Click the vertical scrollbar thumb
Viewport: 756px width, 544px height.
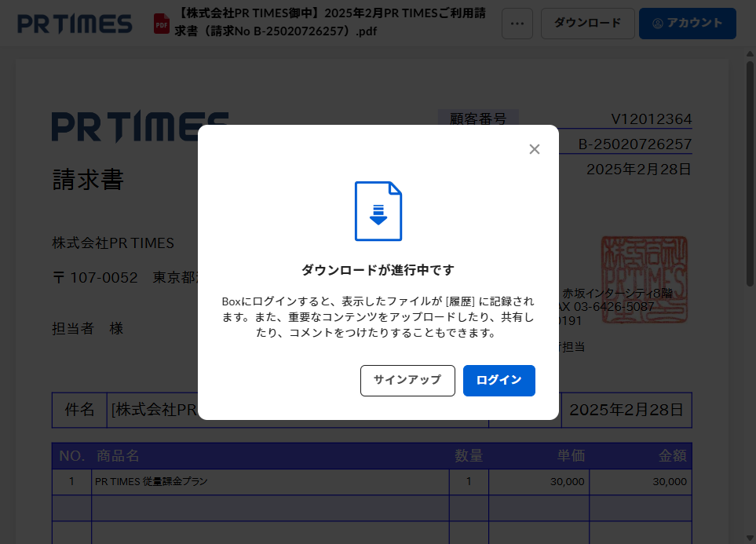750,173
